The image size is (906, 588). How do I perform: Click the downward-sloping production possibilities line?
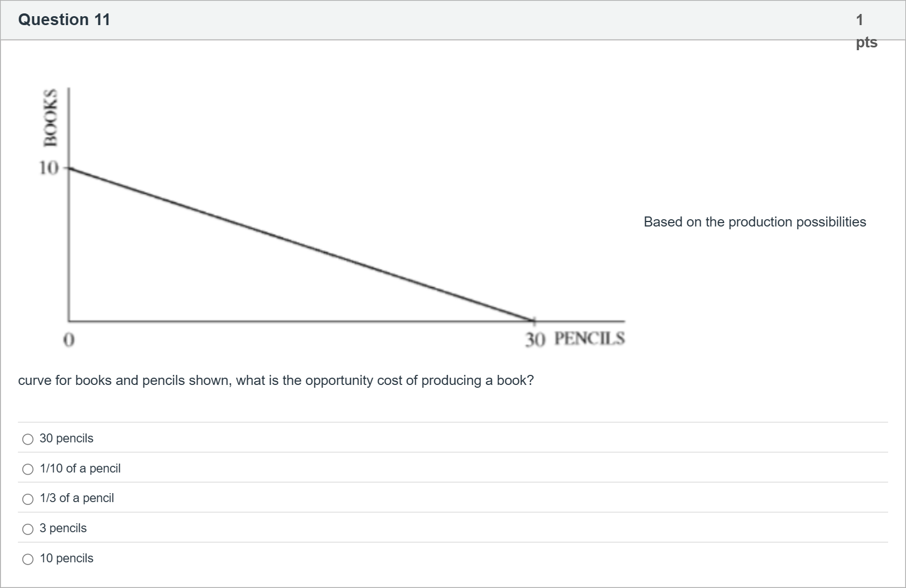(301, 244)
